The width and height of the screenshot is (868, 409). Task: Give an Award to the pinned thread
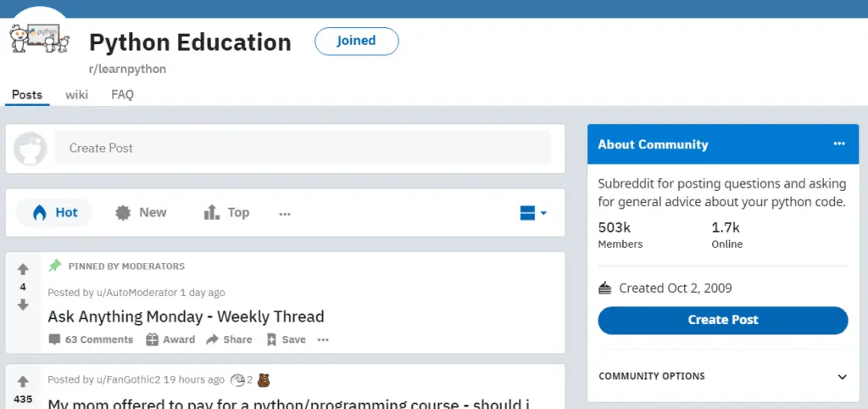(x=170, y=339)
